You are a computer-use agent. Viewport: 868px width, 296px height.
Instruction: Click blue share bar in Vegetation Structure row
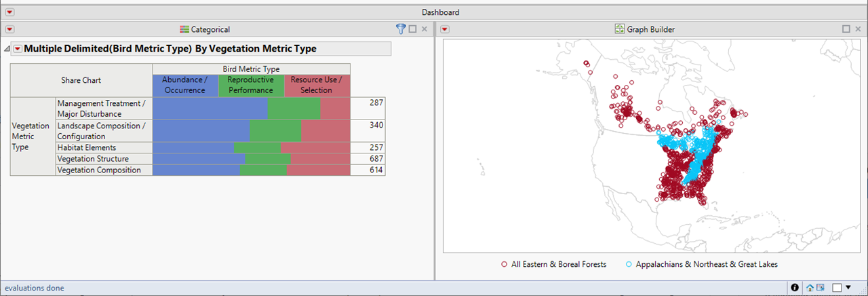[x=199, y=159]
